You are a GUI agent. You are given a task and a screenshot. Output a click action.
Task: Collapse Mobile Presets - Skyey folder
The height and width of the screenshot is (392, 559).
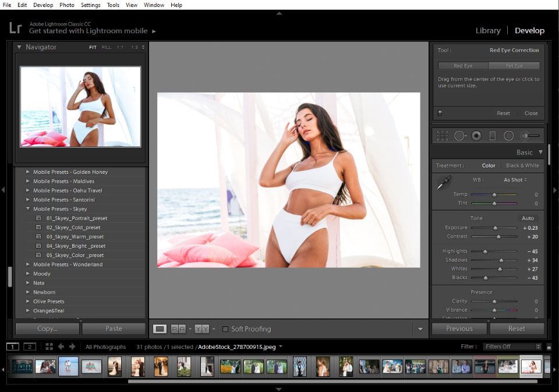(28, 209)
